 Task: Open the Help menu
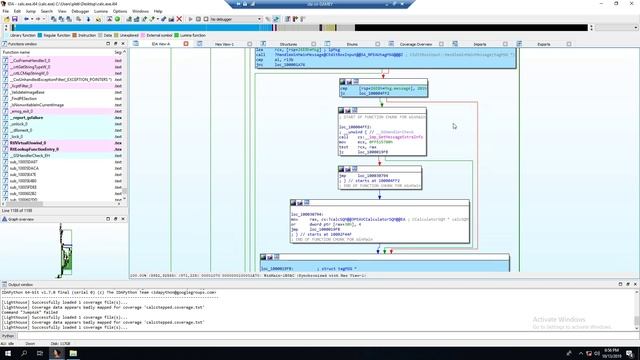point(158,11)
